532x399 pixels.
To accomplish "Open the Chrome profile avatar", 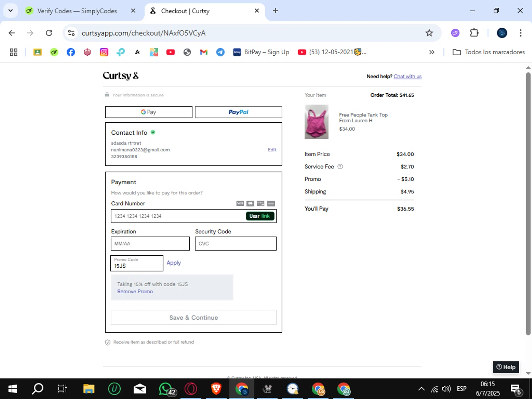I will point(502,33).
